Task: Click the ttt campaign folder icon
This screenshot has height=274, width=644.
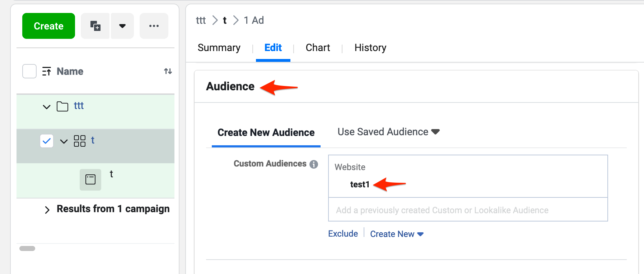Action: pyautogui.click(x=62, y=106)
